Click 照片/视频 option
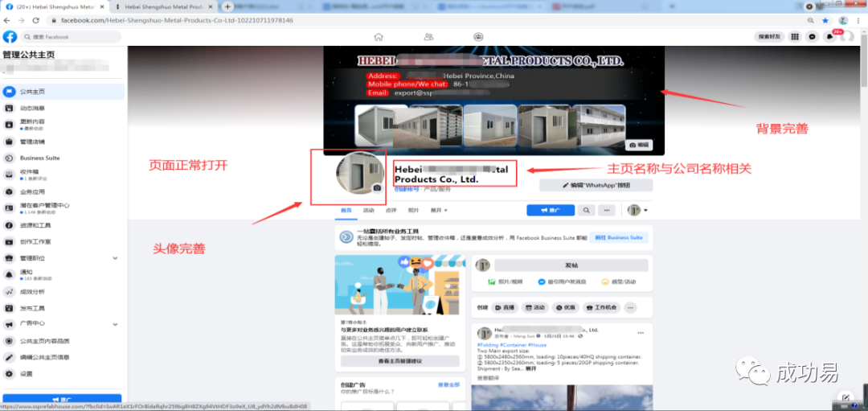The height and width of the screenshot is (411, 868). 505,282
